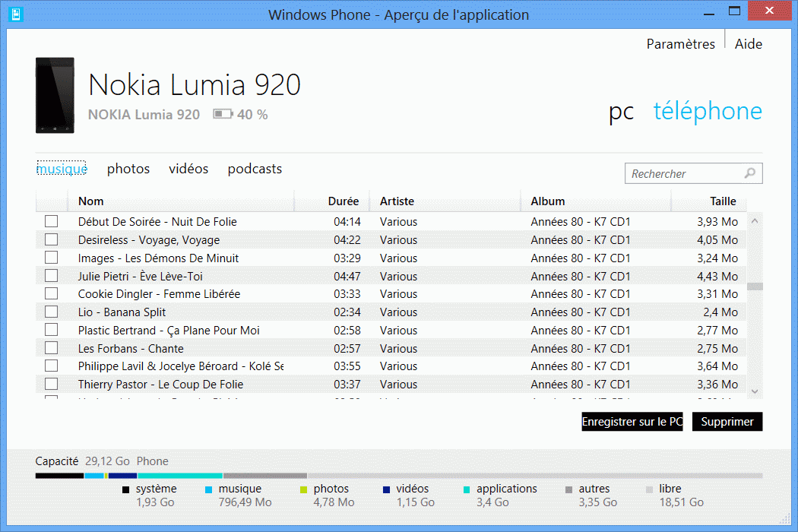The height and width of the screenshot is (532, 798).
Task: Minimize the Windows Phone window
Action: [709, 13]
